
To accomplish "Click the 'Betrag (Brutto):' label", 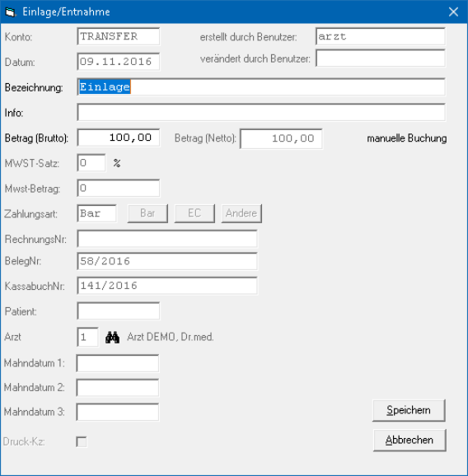I will [36, 138].
